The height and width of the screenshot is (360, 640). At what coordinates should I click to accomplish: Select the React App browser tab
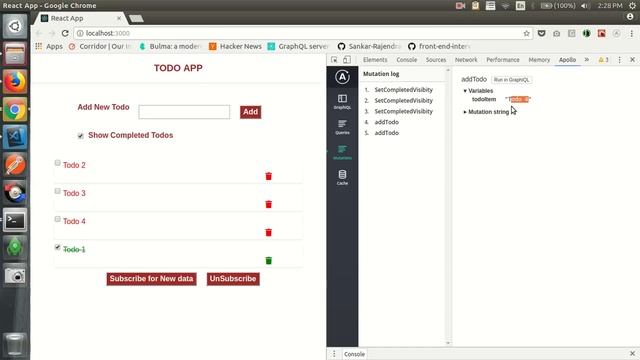click(x=80, y=18)
